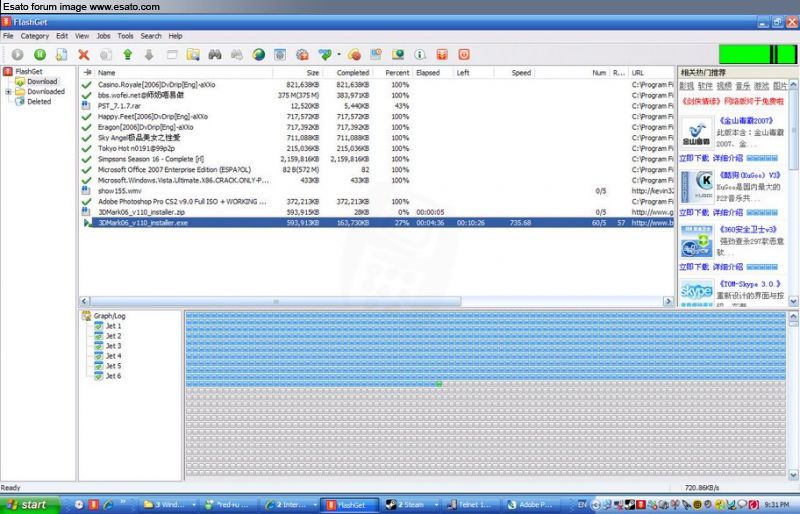Image resolution: width=800 pixels, height=514 pixels.
Task: Sort downloads by the Size column
Action: pos(297,73)
